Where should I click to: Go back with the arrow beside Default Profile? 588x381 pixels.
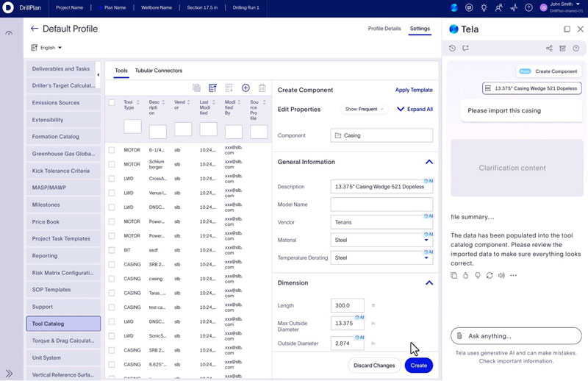pyautogui.click(x=35, y=29)
